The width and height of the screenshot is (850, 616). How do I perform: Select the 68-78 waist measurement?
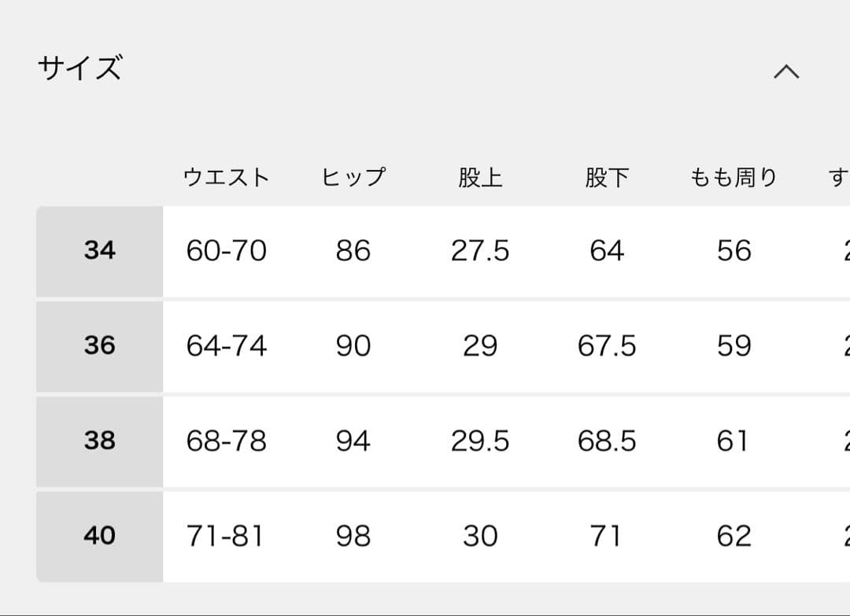(227, 441)
